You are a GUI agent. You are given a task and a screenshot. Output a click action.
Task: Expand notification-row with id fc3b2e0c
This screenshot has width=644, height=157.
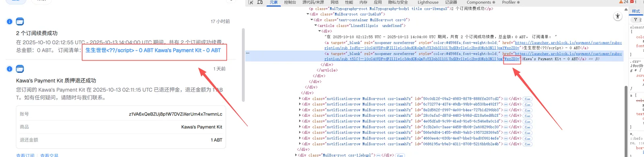coord(300,127)
